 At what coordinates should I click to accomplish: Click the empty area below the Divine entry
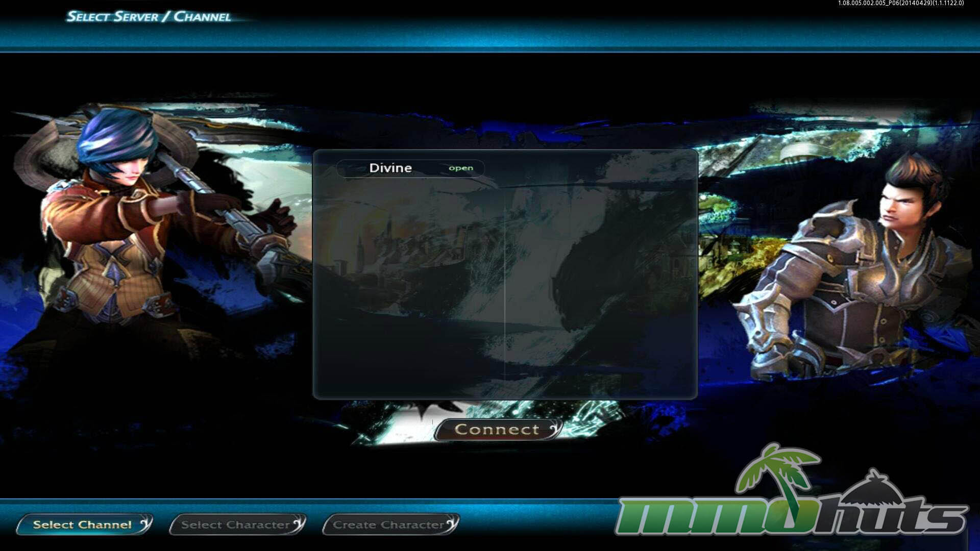[408, 286]
